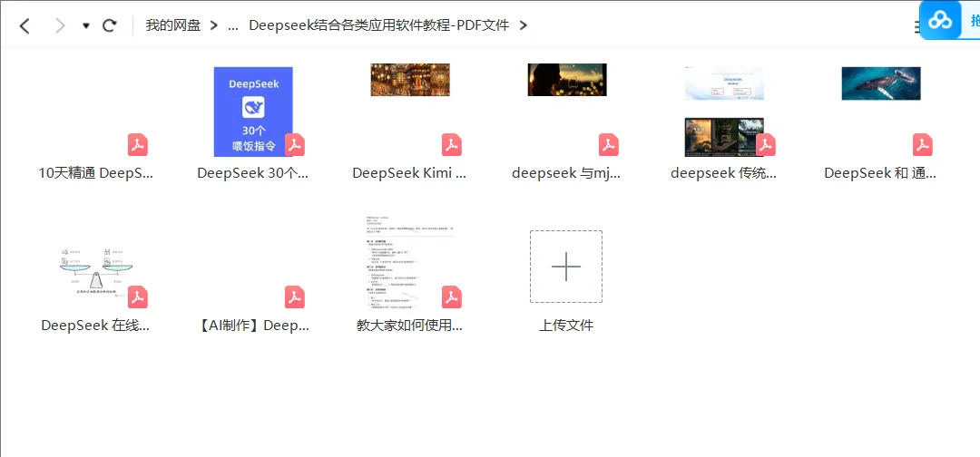
Task: Go forward with the right arrow
Action: coord(60,25)
